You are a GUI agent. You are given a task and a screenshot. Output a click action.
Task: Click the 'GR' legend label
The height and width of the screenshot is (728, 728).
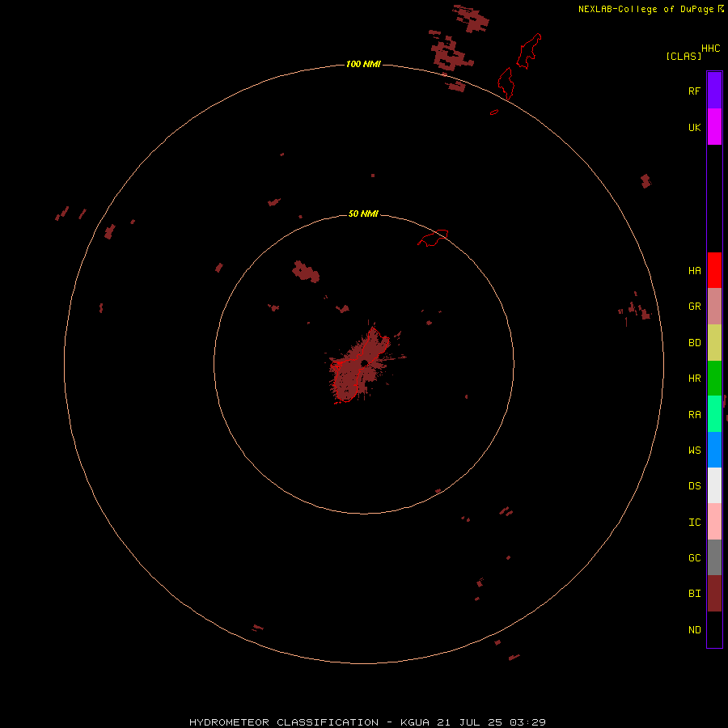694,307
